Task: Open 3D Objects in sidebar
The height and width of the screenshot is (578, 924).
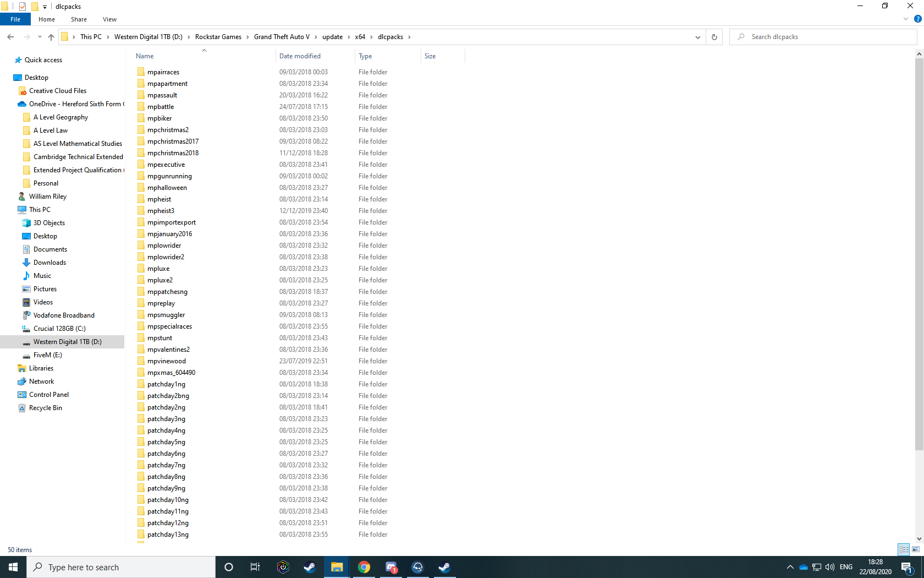Action: (49, 223)
